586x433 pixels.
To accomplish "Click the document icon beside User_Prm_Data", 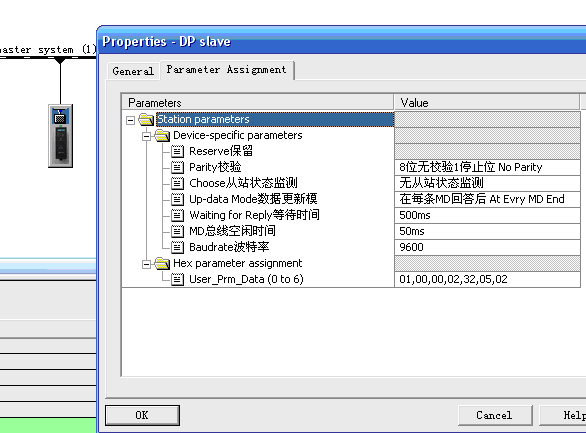I will pyautogui.click(x=178, y=279).
